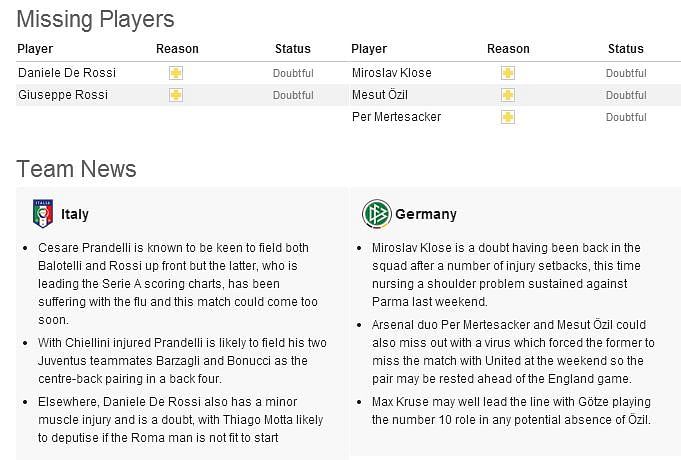Click the Germany team heading
This screenshot has height=460, width=681.
click(x=426, y=214)
